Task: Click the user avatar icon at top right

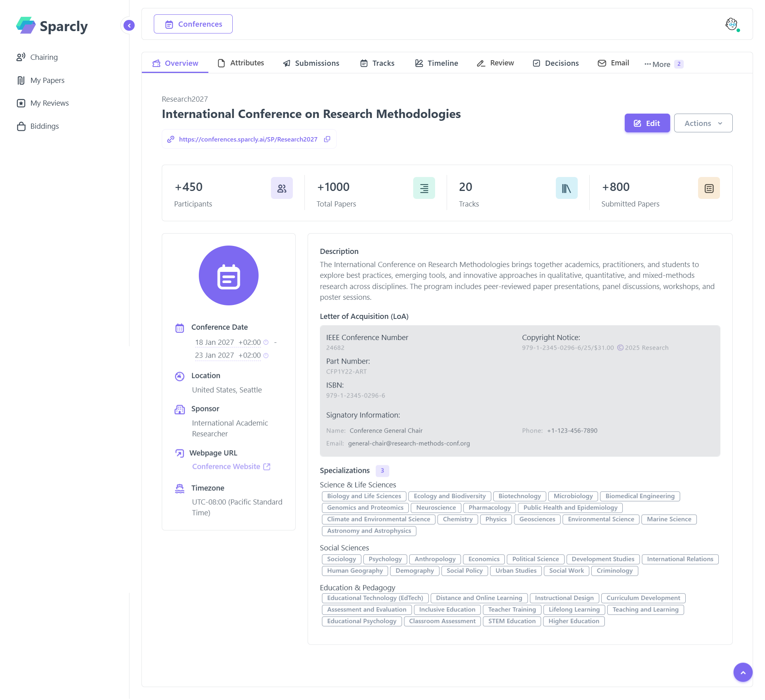Action: click(x=731, y=24)
